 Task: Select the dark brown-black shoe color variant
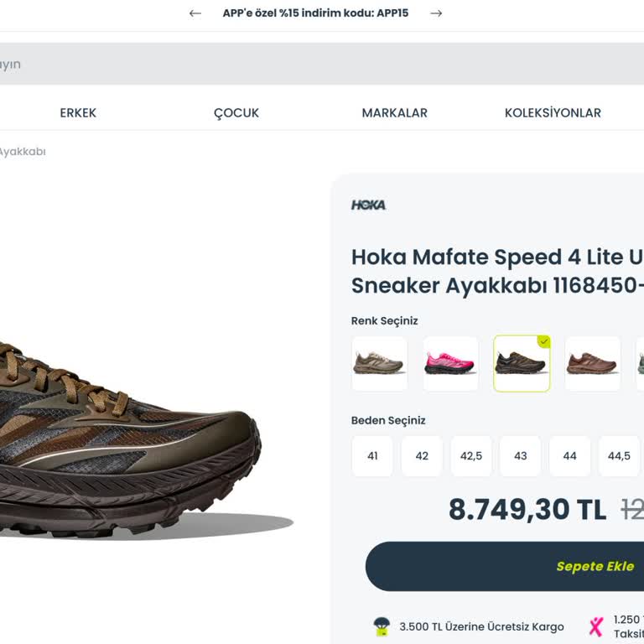point(522,363)
